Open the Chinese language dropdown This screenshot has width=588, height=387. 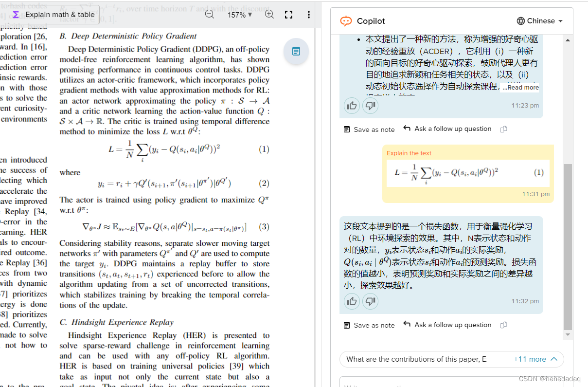coord(540,21)
